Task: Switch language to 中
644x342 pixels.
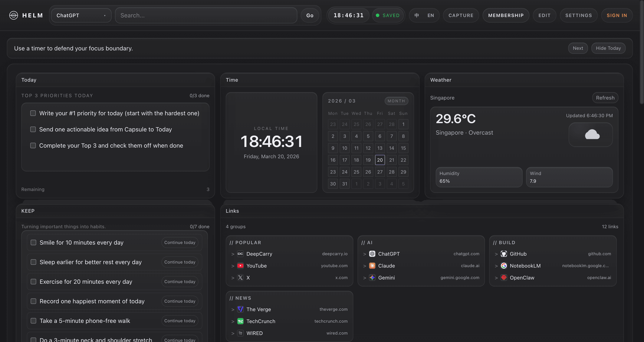Action: 416,15
